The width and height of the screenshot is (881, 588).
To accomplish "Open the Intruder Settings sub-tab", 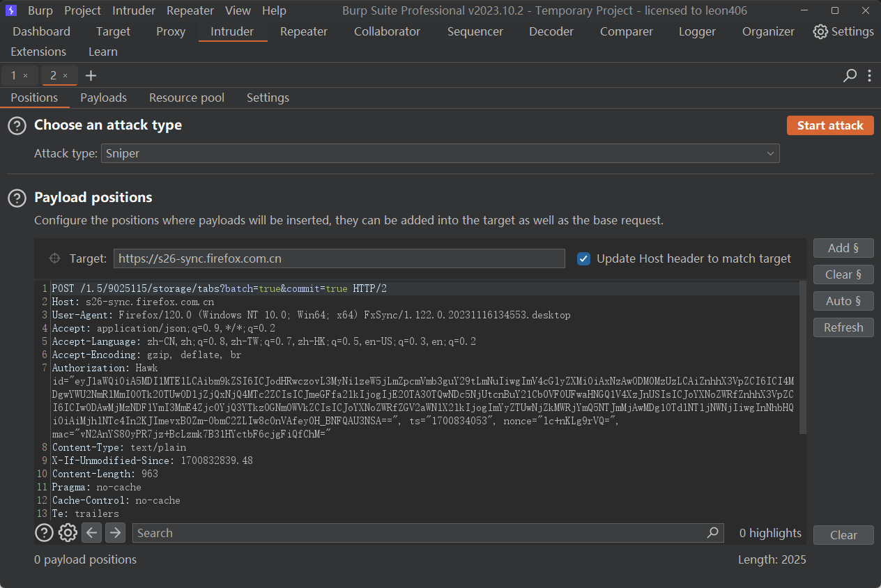I will [x=268, y=98].
